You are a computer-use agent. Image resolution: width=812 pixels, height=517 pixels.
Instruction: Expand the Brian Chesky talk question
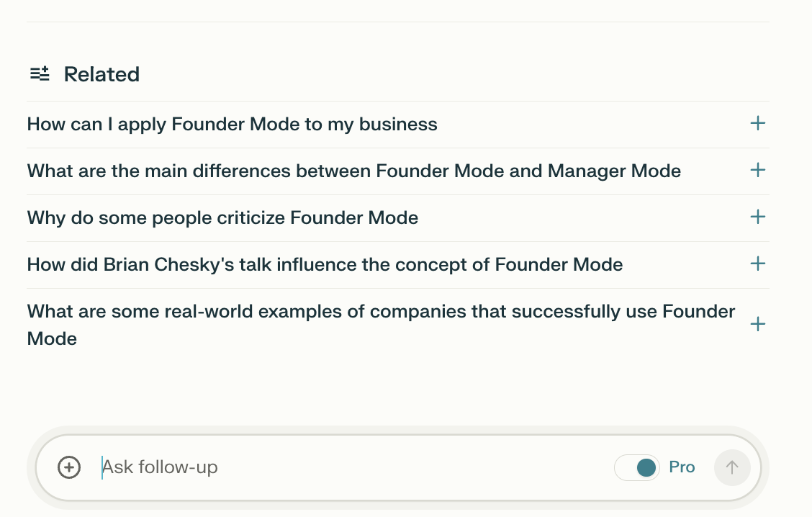325,264
